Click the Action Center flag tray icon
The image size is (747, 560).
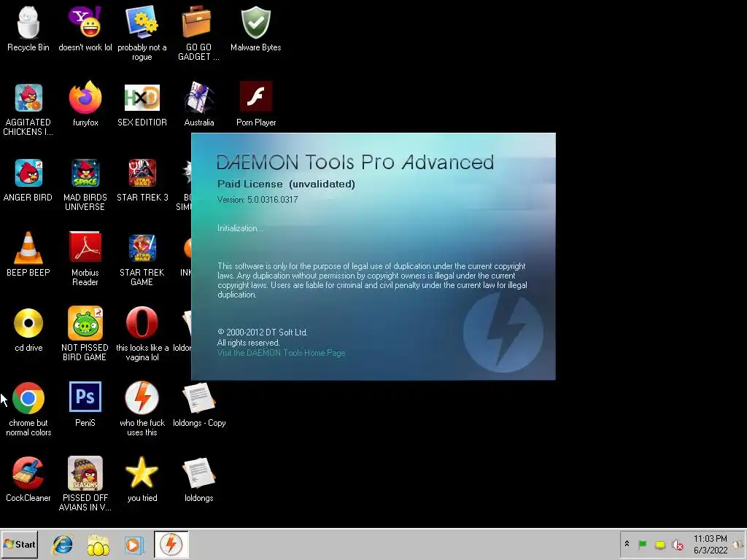(x=642, y=544)
